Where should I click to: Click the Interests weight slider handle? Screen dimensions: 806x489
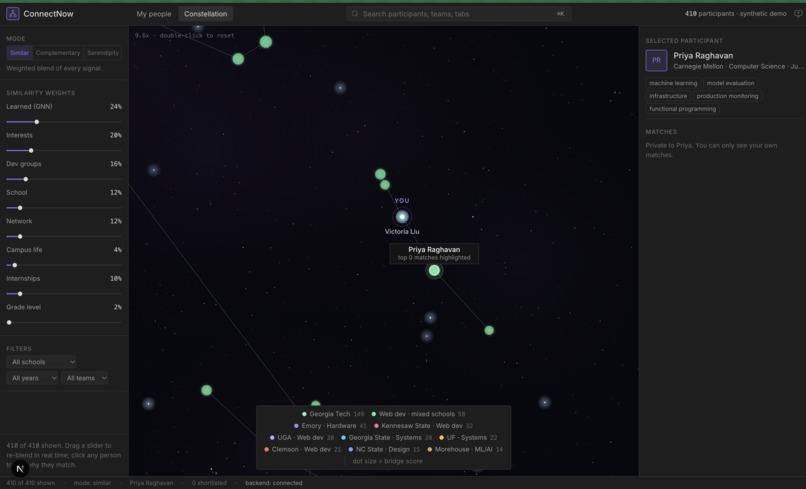[31, 151]
